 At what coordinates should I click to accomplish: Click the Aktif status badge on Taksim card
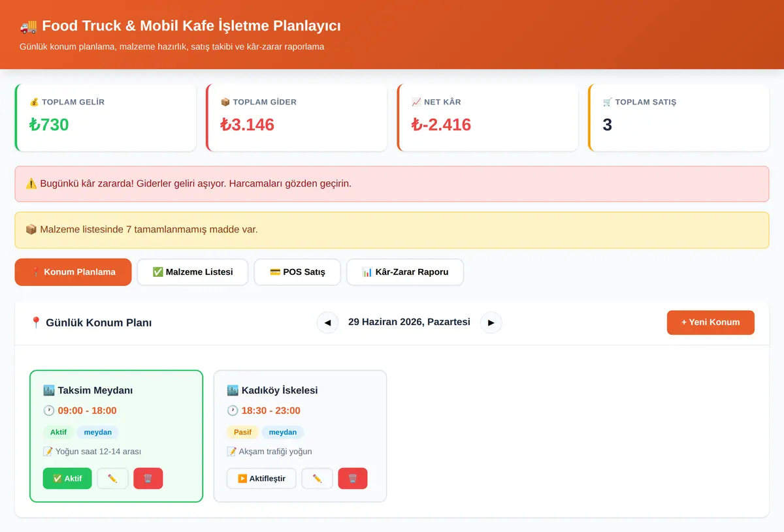[59, 432]
